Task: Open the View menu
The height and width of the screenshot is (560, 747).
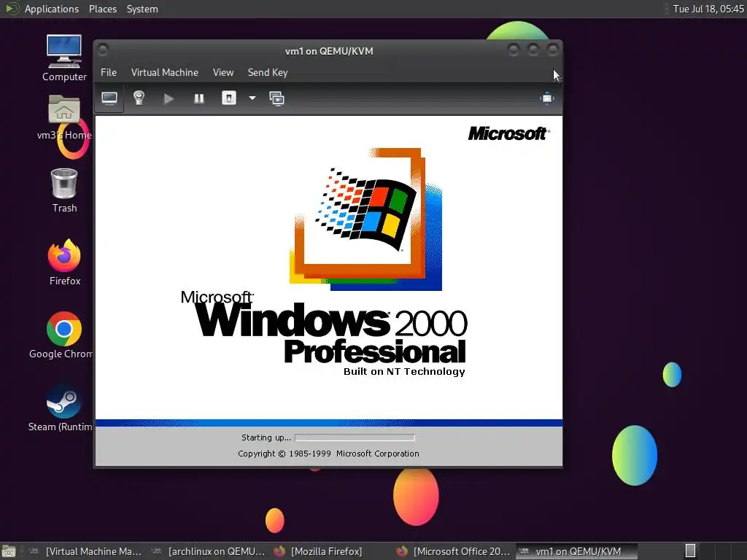Action: [x=223, y=72]
